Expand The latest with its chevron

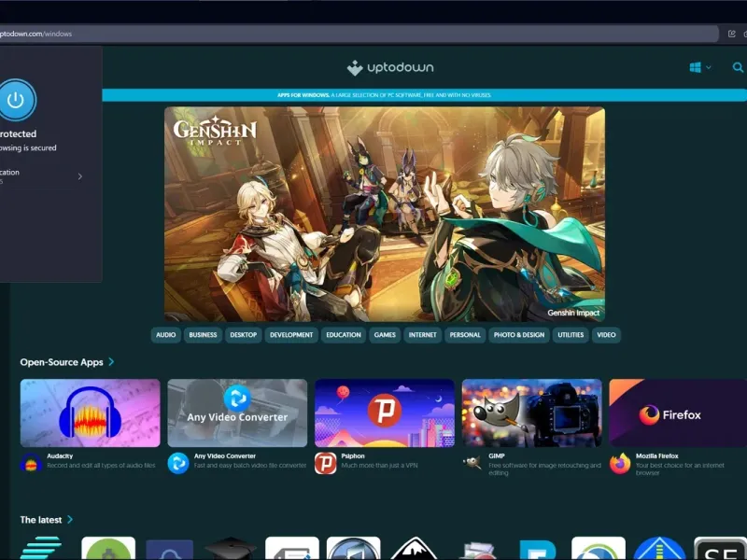coord(70,520)
